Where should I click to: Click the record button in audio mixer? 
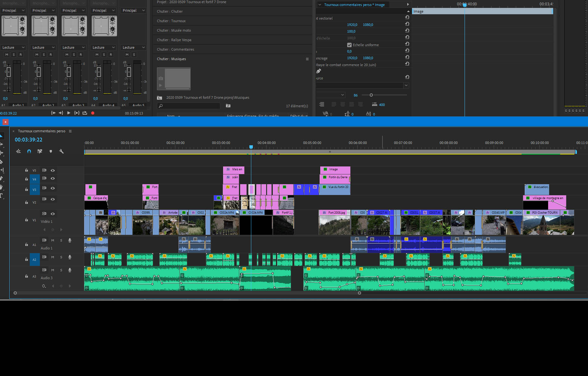[x=93, y=113]
